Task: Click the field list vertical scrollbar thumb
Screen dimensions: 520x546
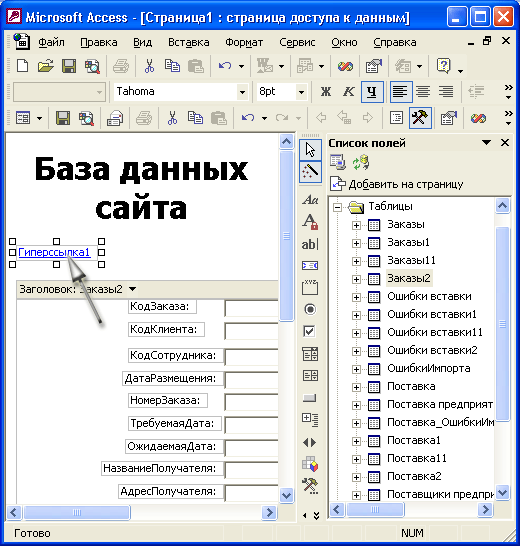Action: [x=502, y=324]
